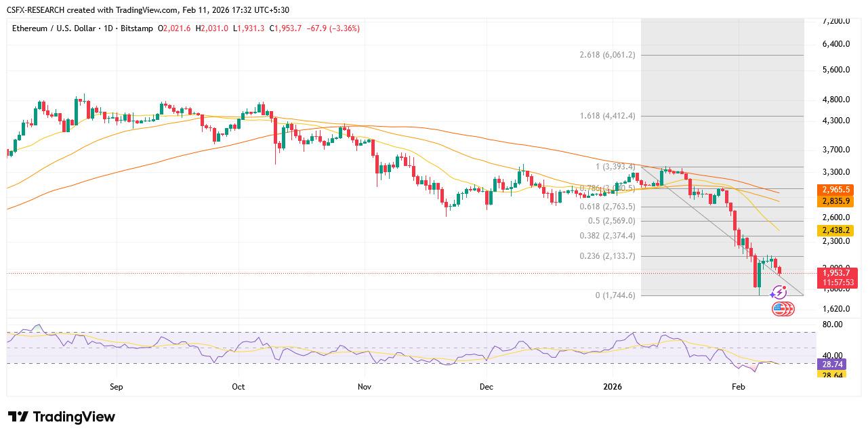This screenshot has height=437, width=868.
Task: Click the 7,200.0 value on price scale
Action: [831, 21]
